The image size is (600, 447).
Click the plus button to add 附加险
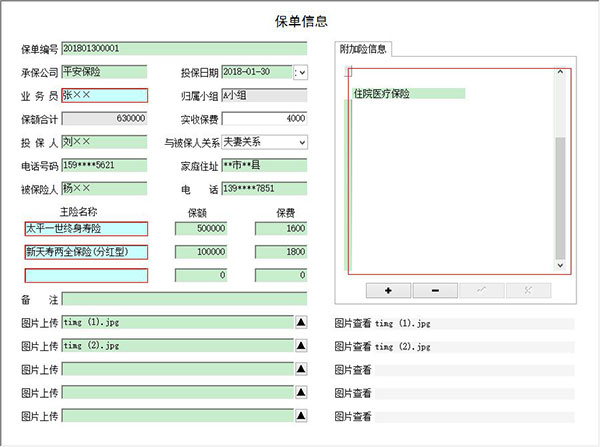tap(387, 290)
